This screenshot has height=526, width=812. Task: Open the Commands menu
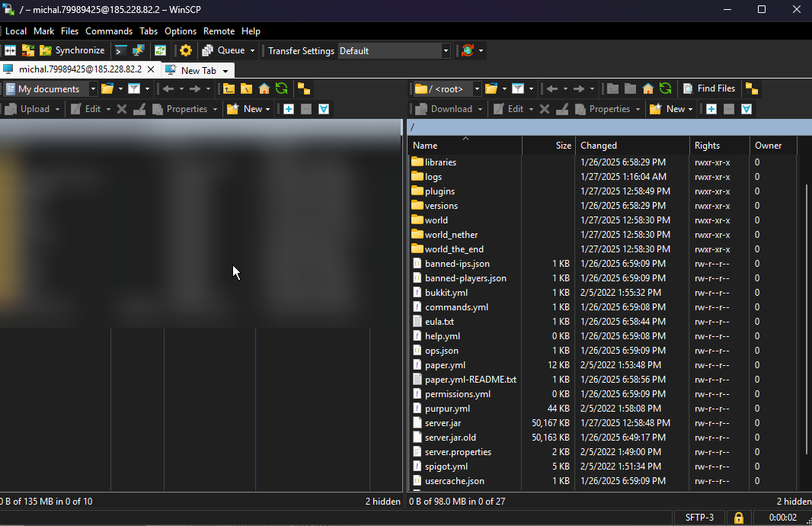(x=109, y=31)
